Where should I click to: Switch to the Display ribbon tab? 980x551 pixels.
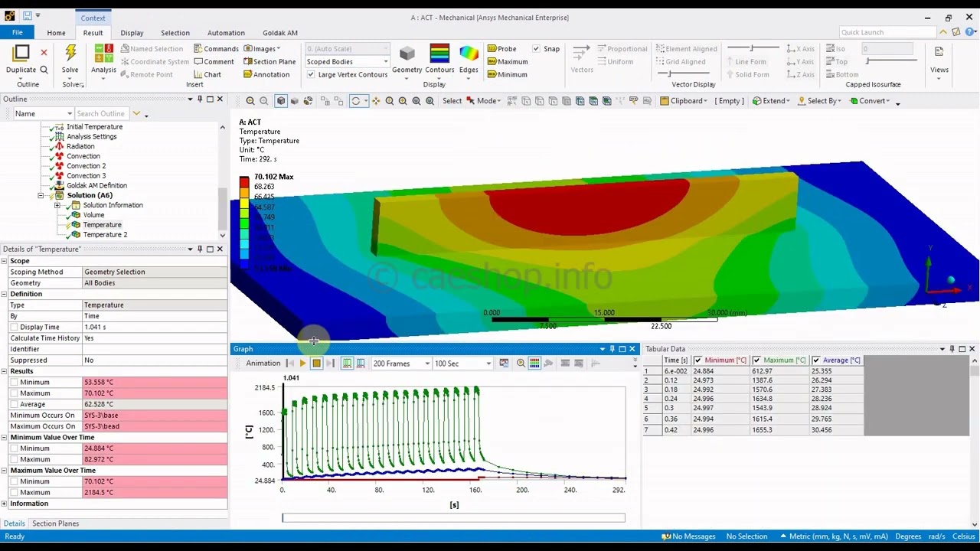(132, 33)
